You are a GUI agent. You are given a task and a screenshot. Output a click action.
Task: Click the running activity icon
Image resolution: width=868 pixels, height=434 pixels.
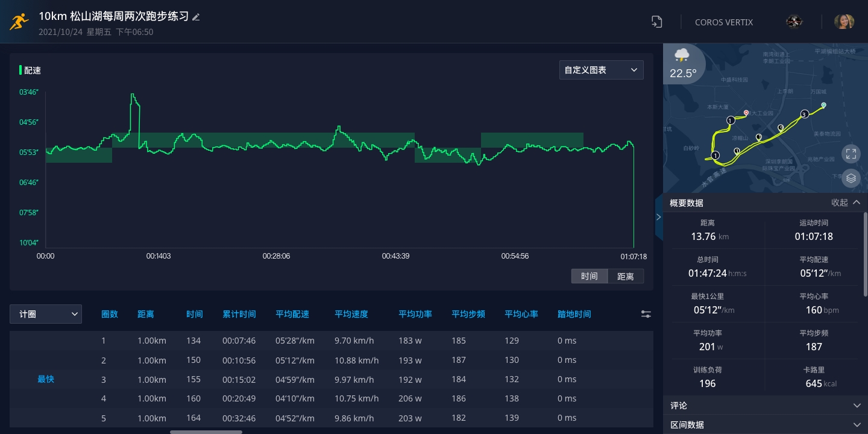[19, 22]
